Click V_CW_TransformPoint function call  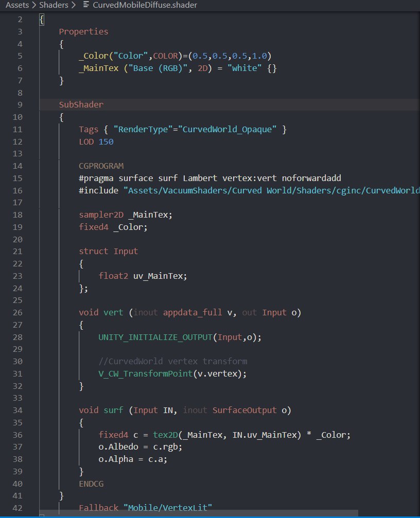point(172,373)
